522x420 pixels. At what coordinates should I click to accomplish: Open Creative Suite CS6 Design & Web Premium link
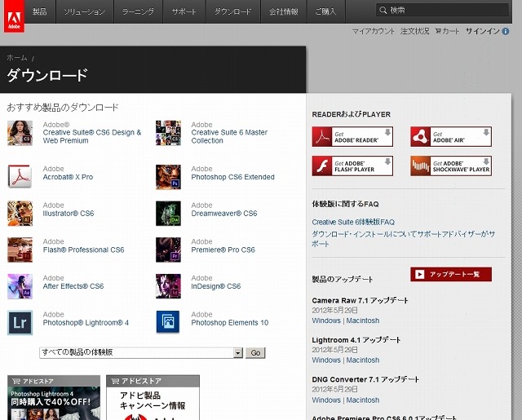coord(92,136)
